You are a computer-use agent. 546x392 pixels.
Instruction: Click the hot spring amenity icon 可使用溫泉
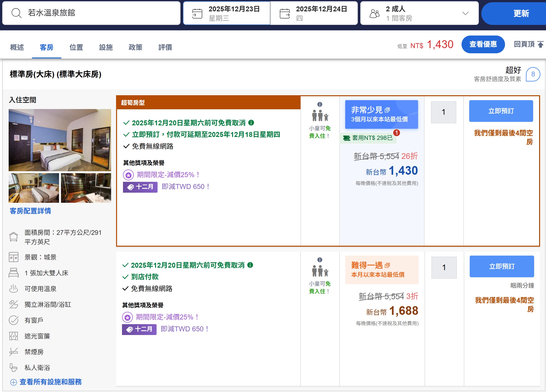(14, 289)
